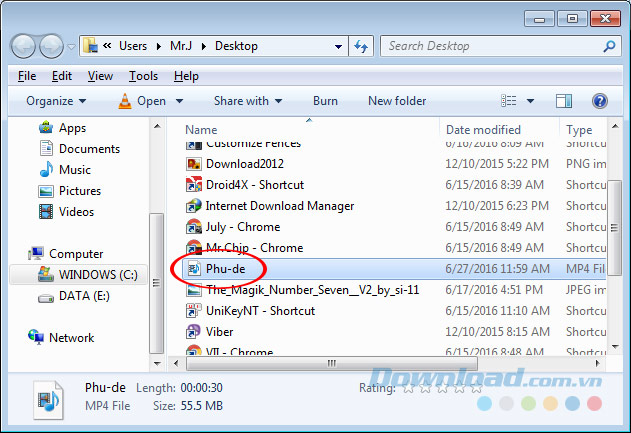The height and width of the screenshot is (433, 631).
Task: Open recent pages dropdown arrow
Action: click(71, 47)
